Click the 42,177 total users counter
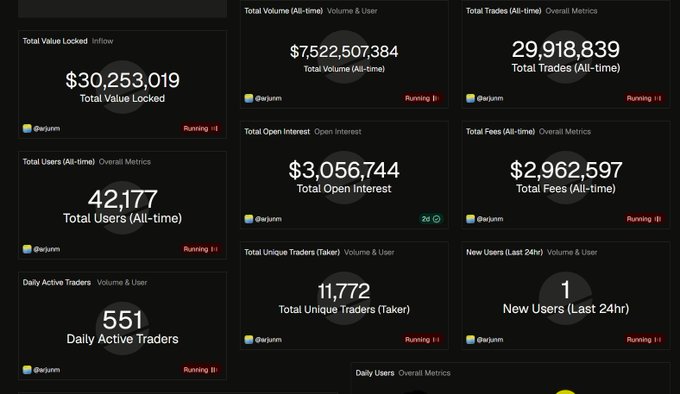The height and width of the screenshot is (394, 680). (122, 199)
